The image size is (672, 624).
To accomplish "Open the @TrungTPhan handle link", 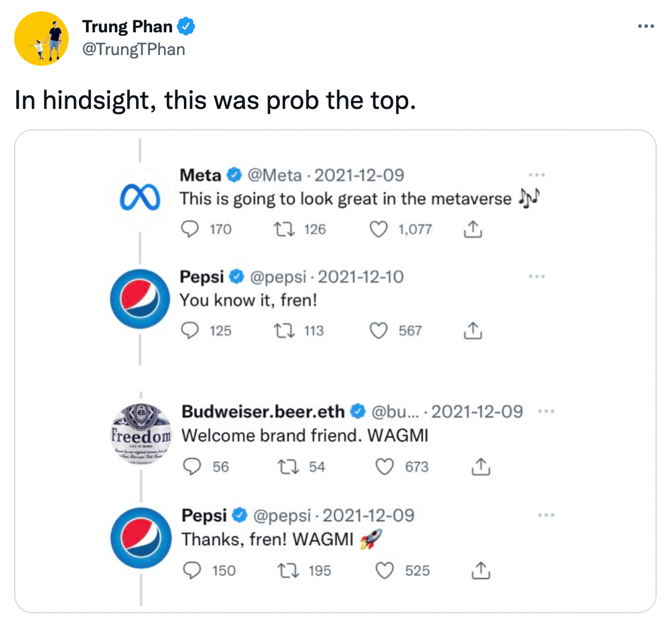I will click(x=133, y=49).
